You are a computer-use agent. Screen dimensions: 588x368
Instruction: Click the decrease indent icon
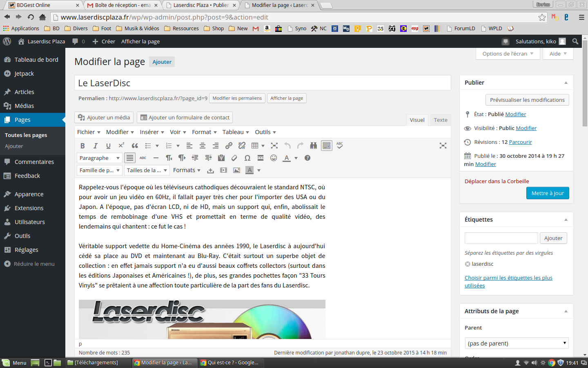pyautogui.click(x=195, y=158)
